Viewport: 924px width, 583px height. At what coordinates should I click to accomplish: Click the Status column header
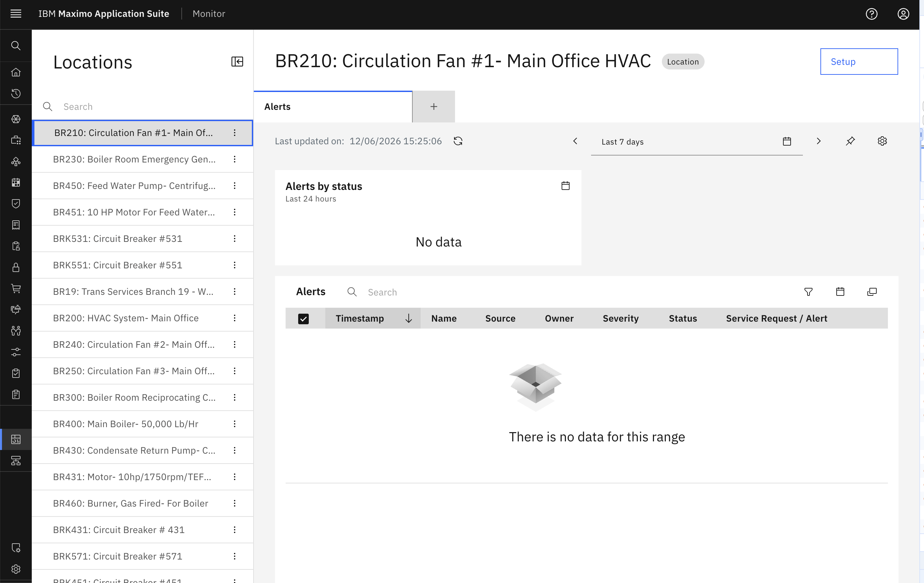pyautogui.click(x=683, y=318)
